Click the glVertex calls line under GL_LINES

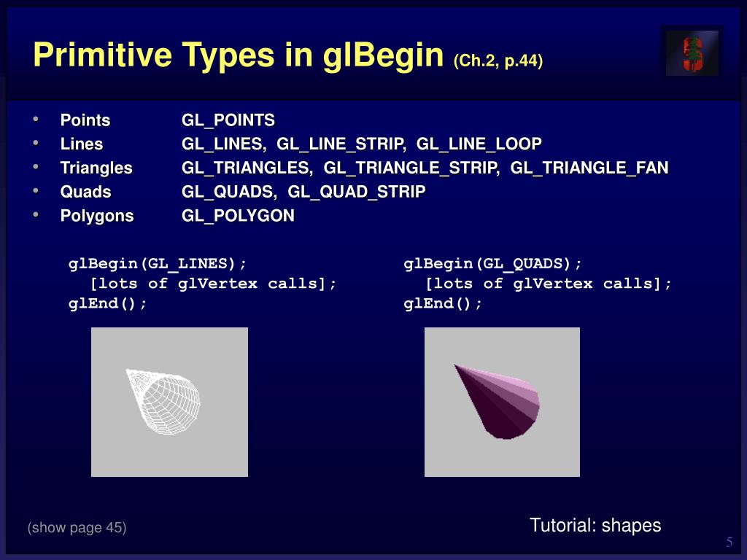[213, 284]
